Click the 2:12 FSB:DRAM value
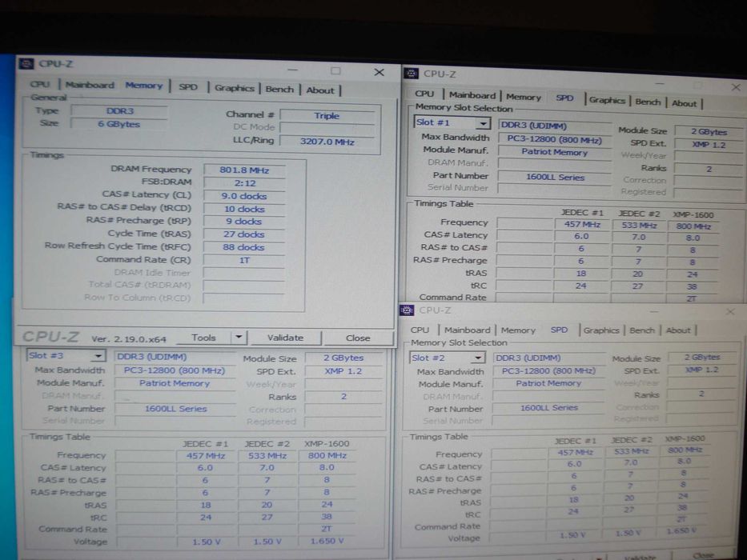747x560 pixels. [244, 183]
